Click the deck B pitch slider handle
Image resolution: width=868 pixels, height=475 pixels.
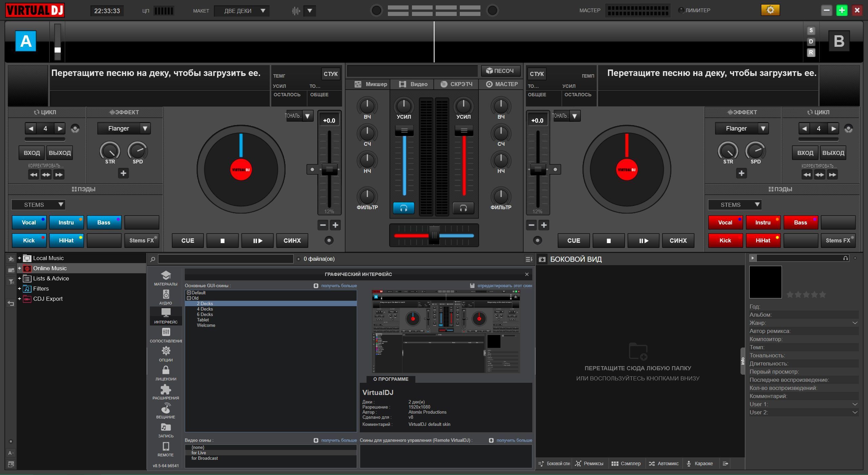pos(538,169)
